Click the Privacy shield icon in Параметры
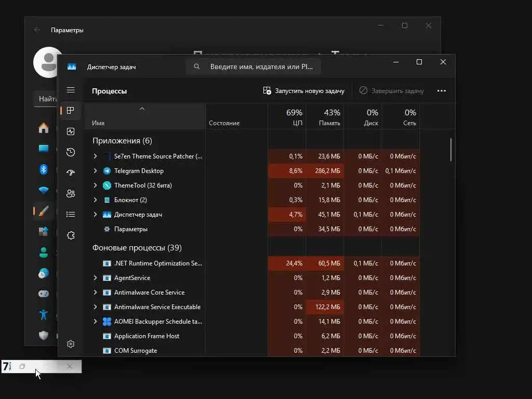 point(44,335)
